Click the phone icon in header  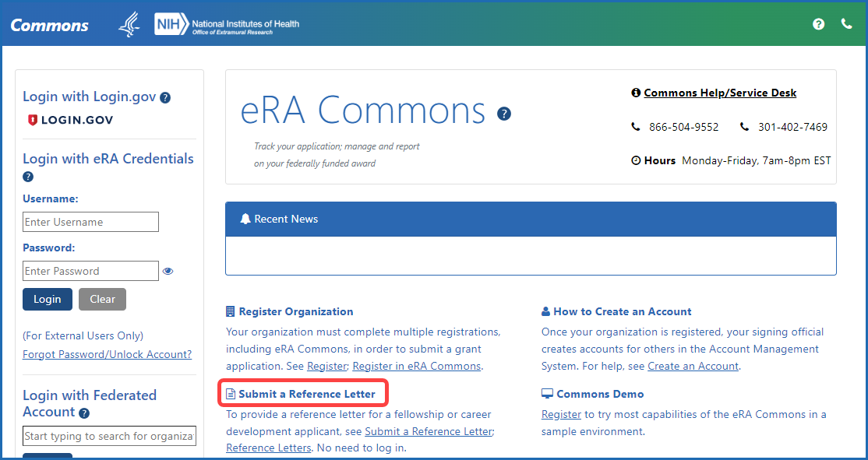[846, 24]
